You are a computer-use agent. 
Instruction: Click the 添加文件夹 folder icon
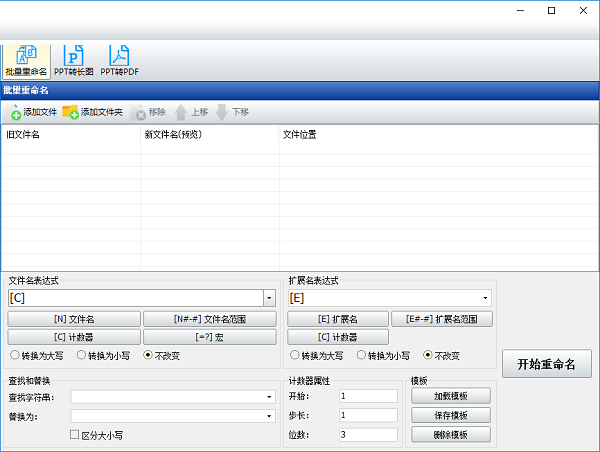(x=70, y=112)
